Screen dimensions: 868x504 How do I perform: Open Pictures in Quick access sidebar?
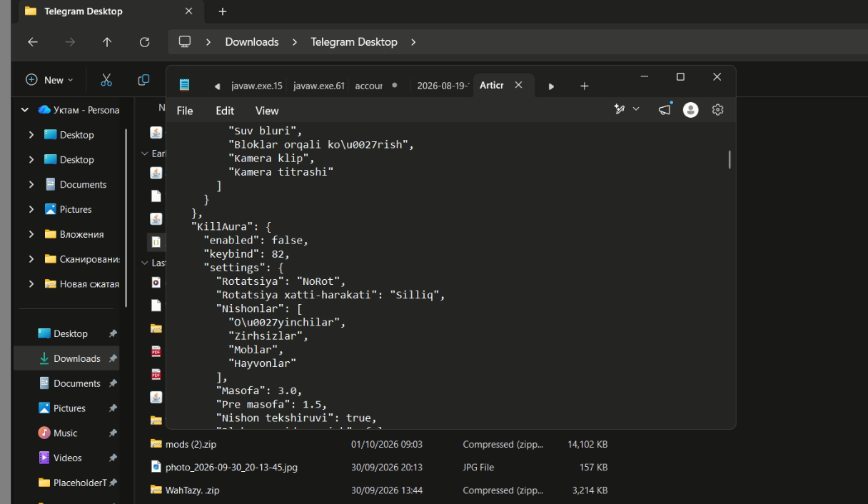point(69,408)
